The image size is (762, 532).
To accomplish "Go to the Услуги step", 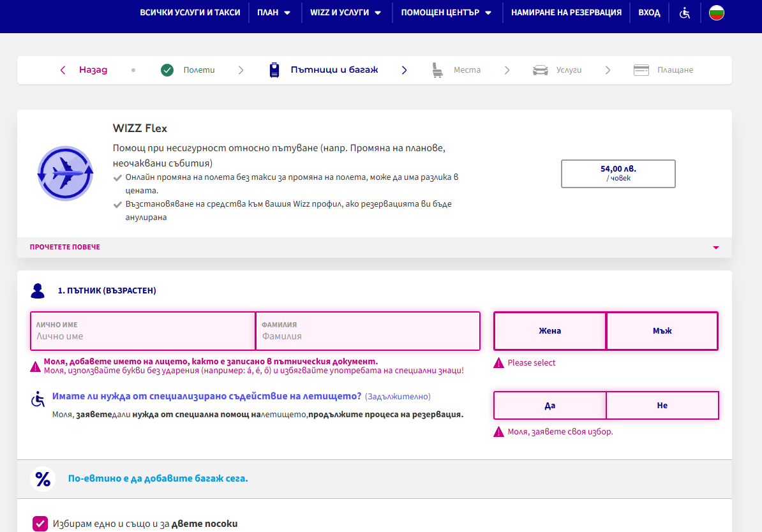I will tap(569, 70).
